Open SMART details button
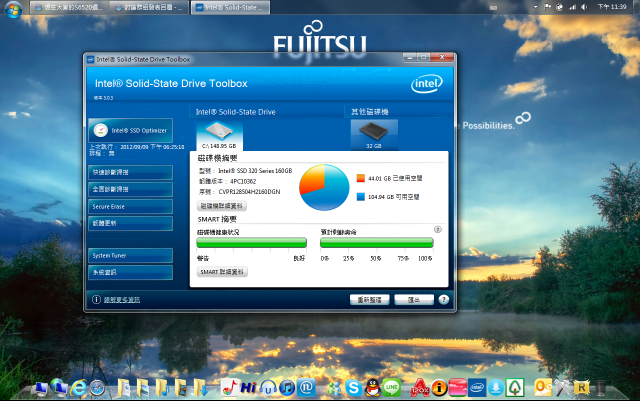Screen dimensions: 640x401 pos(222,272)
